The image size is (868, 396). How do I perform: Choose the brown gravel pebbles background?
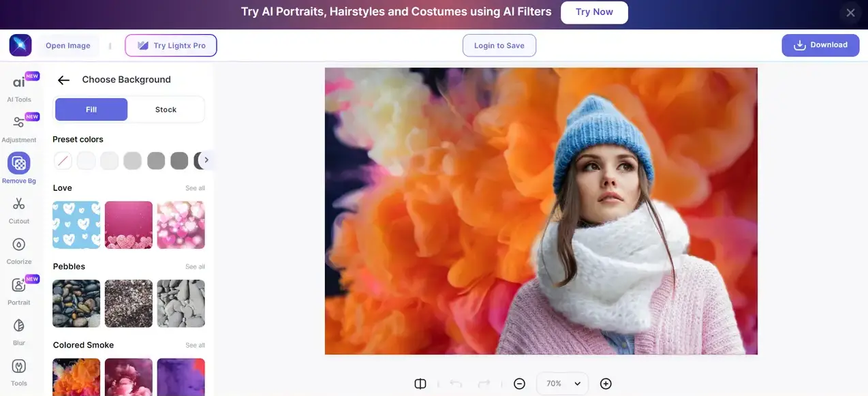coord(129,303)
